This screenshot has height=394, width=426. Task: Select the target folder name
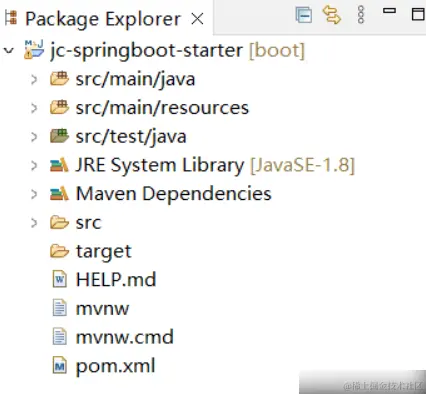(x=104, y=252)
